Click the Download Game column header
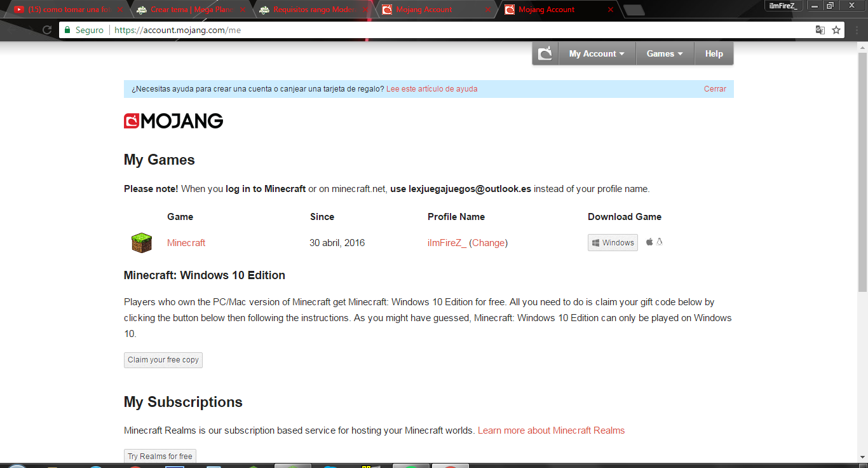 click(625, 217)
